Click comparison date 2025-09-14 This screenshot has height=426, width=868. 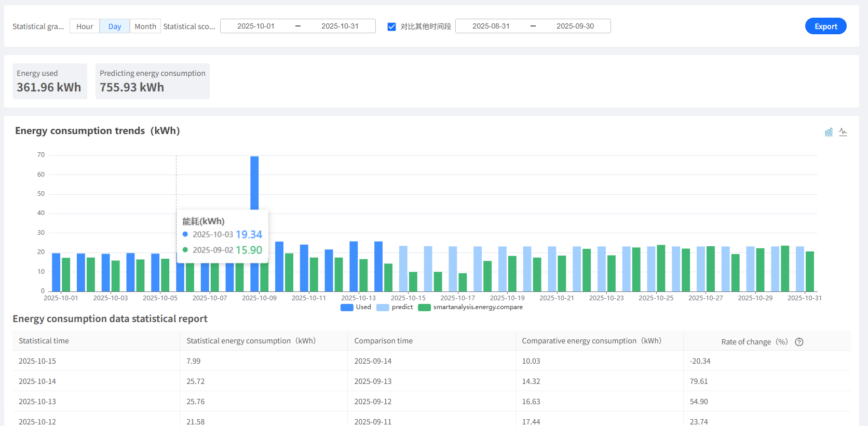(373, 361)
